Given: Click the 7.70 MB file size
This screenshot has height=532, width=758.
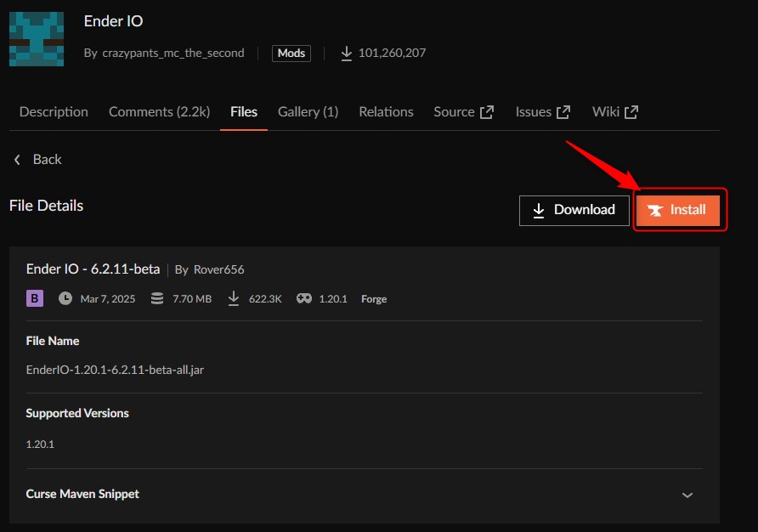Looking at the screenshot, I should click(192, 299).
